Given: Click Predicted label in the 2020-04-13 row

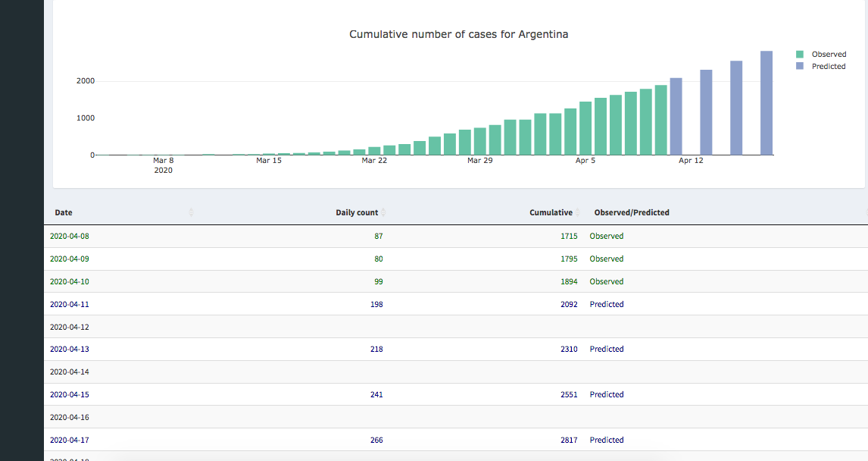Looking at the screenshot, I should [607, 350].
